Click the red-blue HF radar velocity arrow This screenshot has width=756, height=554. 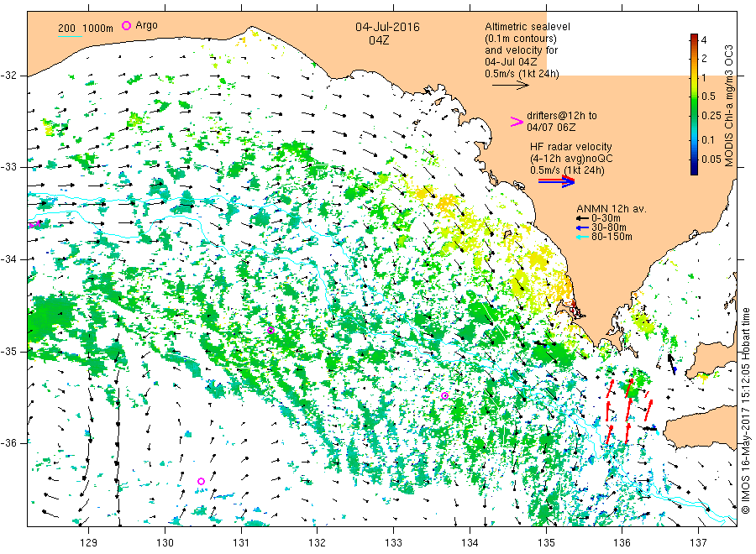(556, 181)
